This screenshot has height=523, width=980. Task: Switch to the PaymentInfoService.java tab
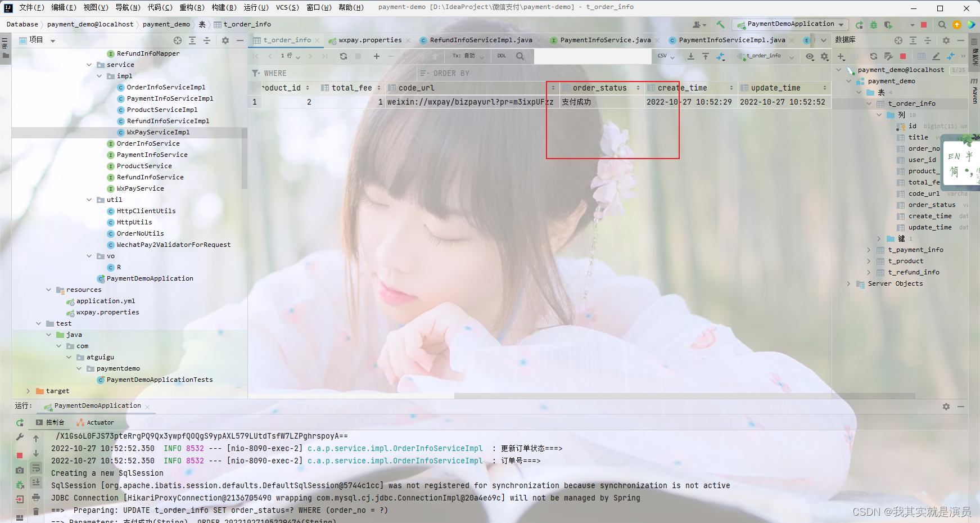pos(606,40)
